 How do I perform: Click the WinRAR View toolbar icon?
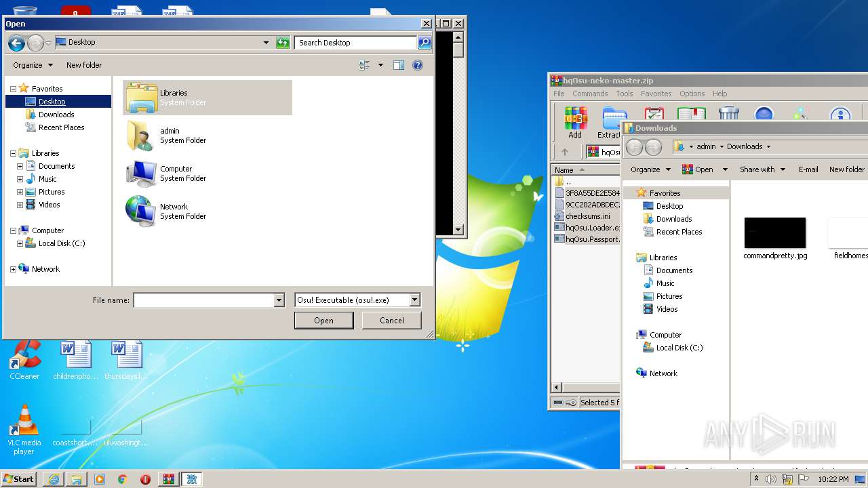coord(691,114)
